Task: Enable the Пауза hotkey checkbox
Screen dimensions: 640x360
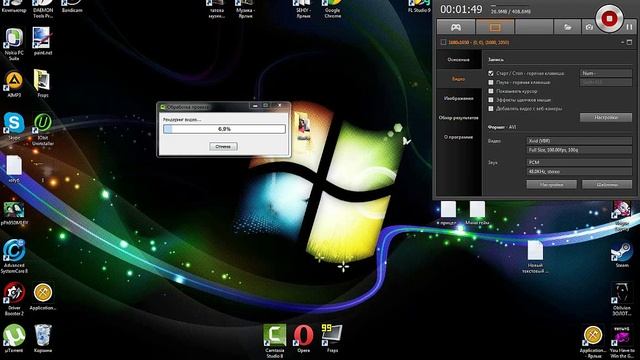Action: coord(491,82)
